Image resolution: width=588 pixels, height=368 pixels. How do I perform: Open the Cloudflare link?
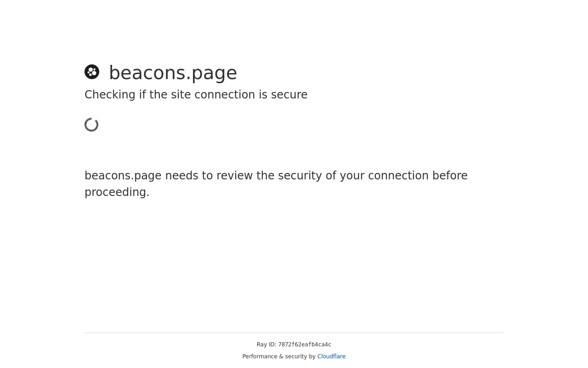point(331,356)
